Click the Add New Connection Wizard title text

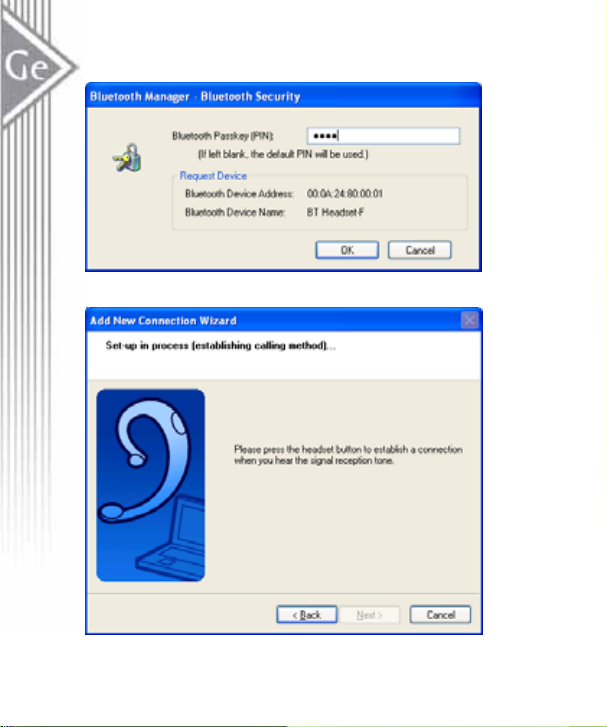click(x=163, y=321)
